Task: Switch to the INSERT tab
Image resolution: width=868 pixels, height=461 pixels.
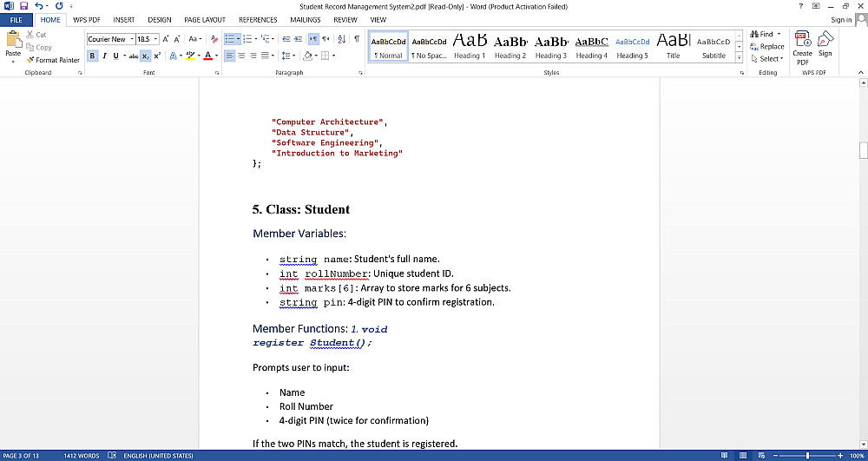Action: 124,20
